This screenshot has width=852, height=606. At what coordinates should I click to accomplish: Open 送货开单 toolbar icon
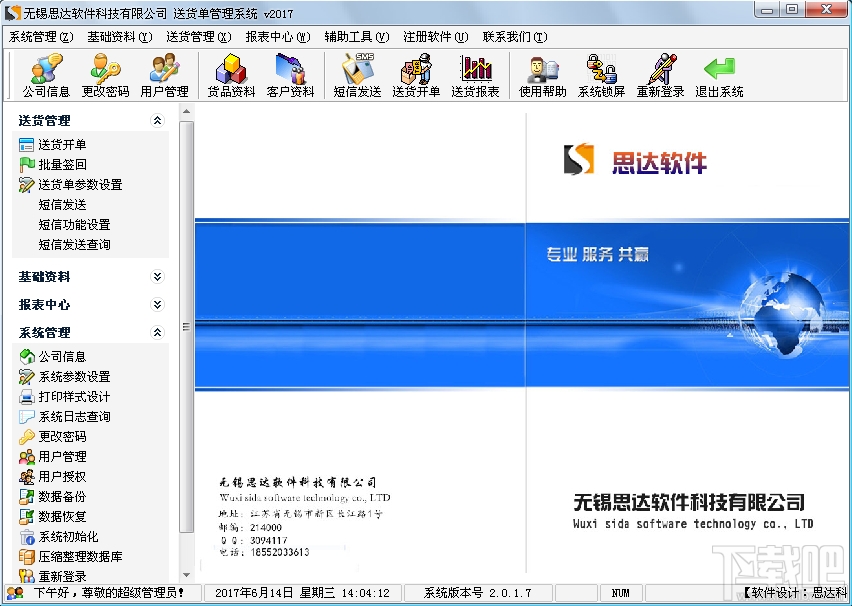pos(416,76)
